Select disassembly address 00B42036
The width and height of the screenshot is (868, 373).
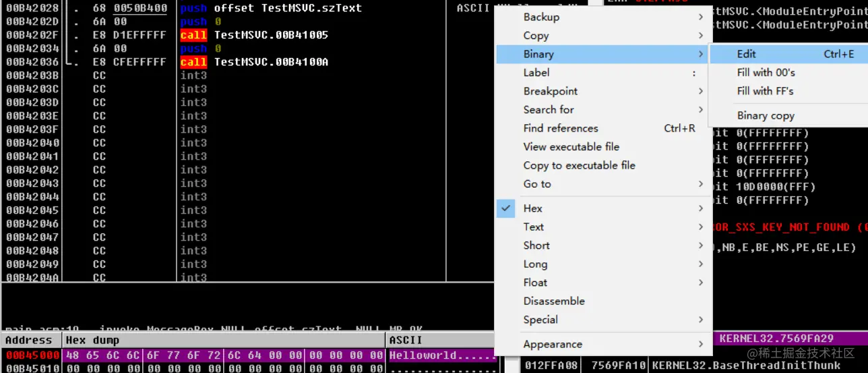click(x=32, y=62)
